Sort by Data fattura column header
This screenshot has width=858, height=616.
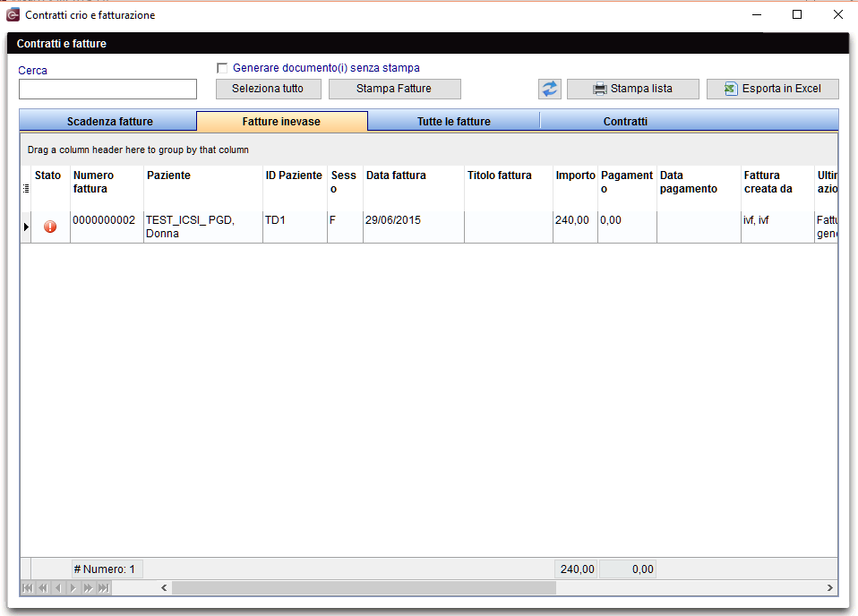point(413,188)
